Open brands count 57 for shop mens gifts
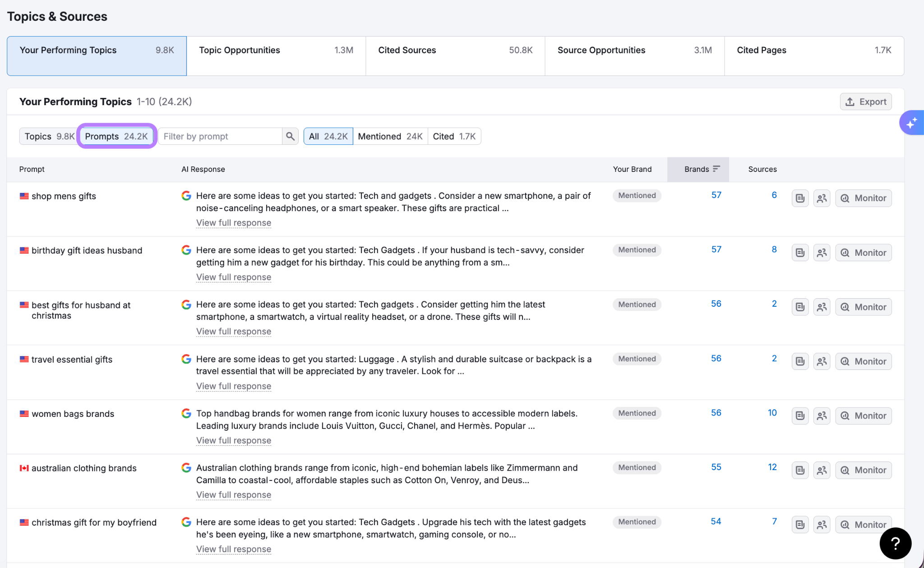 coord(716,195)
